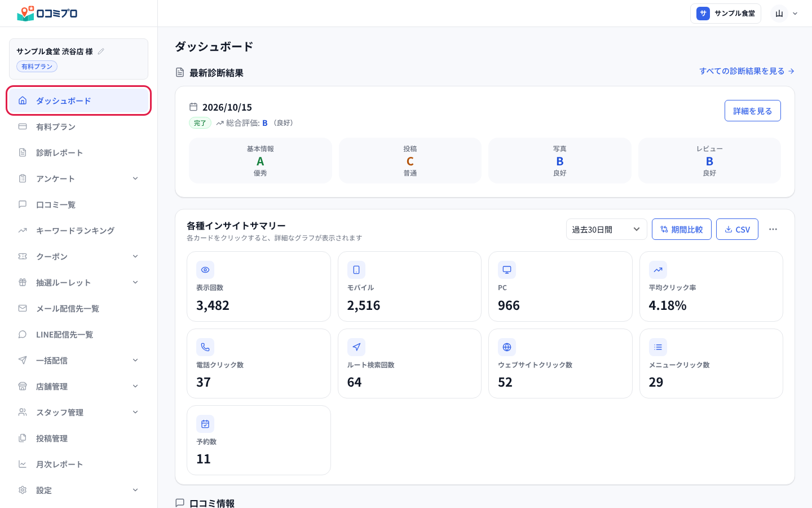Click the list icon on メニュークリック数 card
The width and height of the screenshot is (812, 508).
(658, 347)
